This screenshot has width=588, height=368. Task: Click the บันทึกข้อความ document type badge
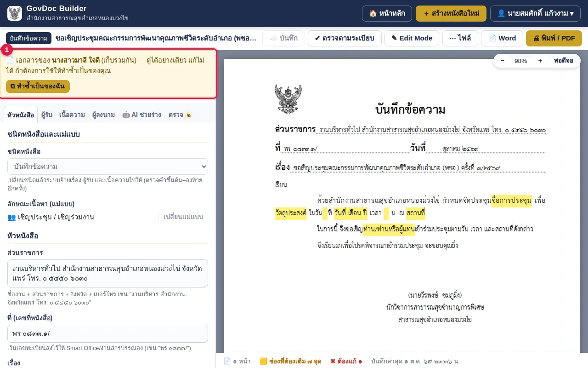tap(28, 38)
